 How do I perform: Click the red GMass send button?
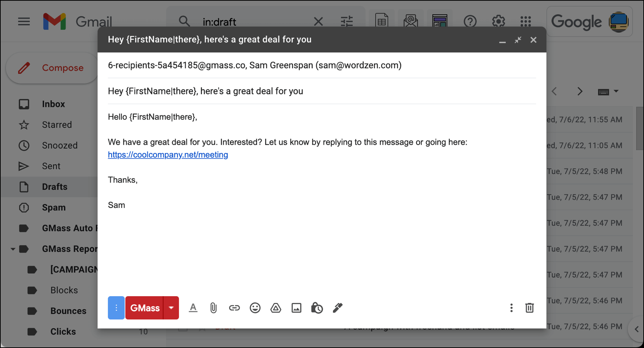pyautogui.click(x=145, y=308)
